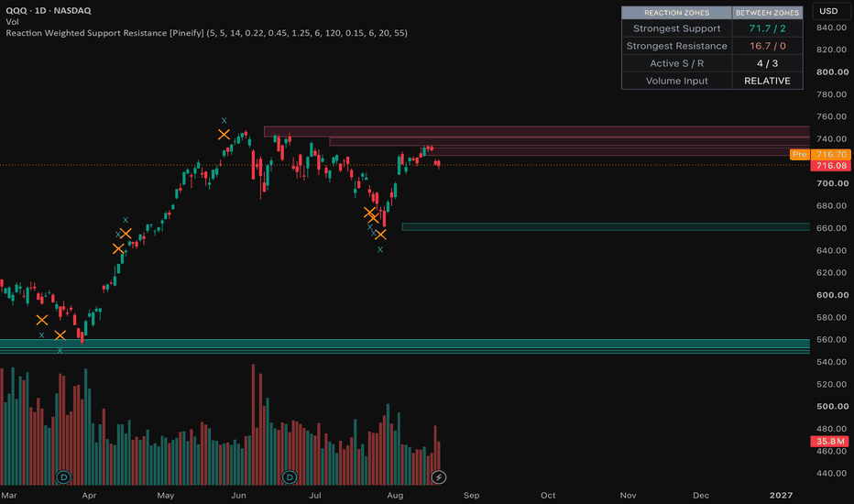This screenshot has height=504, width=854.
Task: Select the top red resistance zone near 745
Action: click(x=536, y=132)
